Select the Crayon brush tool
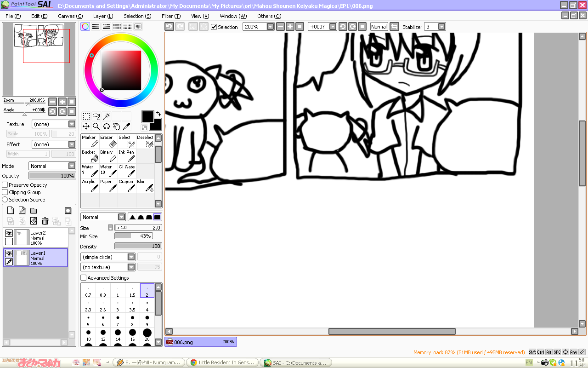 (x=127, y=185)
